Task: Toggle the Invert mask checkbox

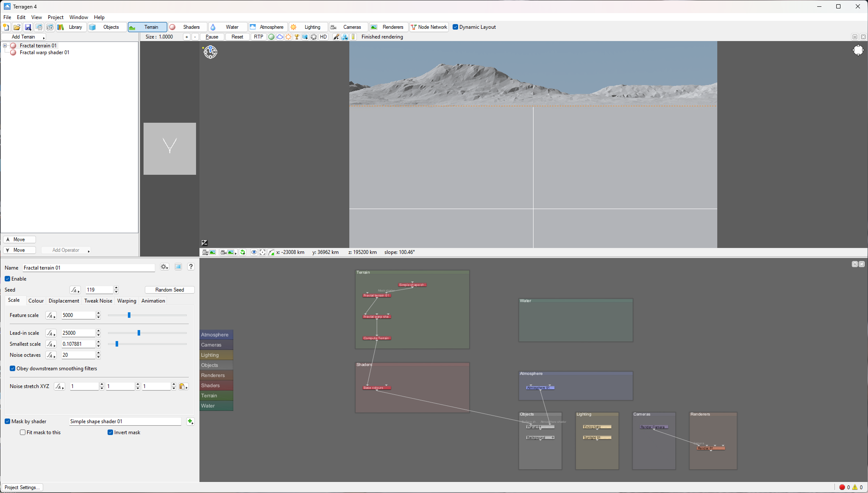Action: pyautogui.click(x=110, y=432)
